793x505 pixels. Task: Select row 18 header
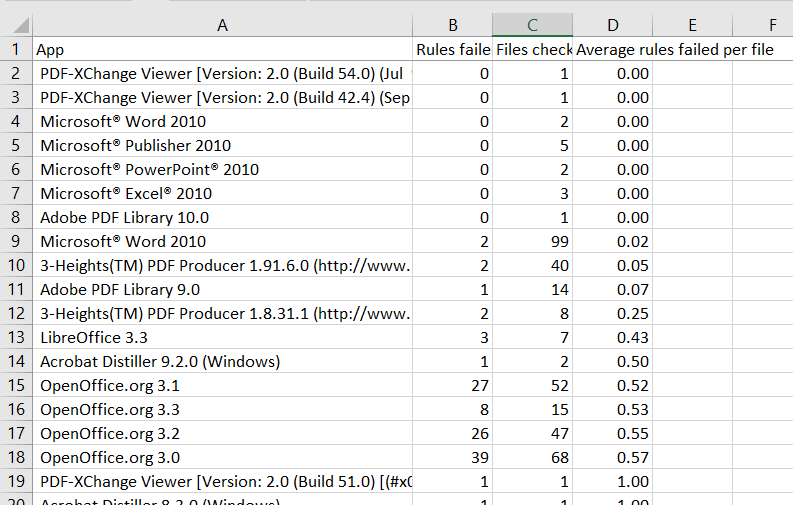16,457
